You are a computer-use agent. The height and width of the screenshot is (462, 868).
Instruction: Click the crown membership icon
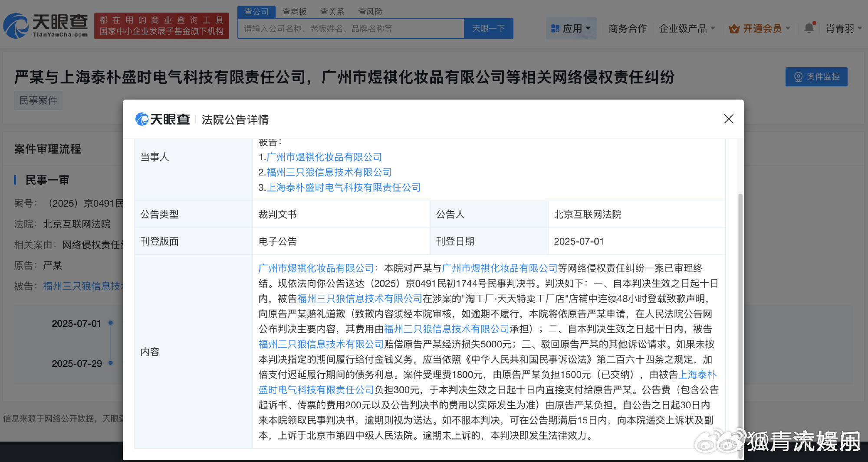pyautogui.click(x=734, y=29)
